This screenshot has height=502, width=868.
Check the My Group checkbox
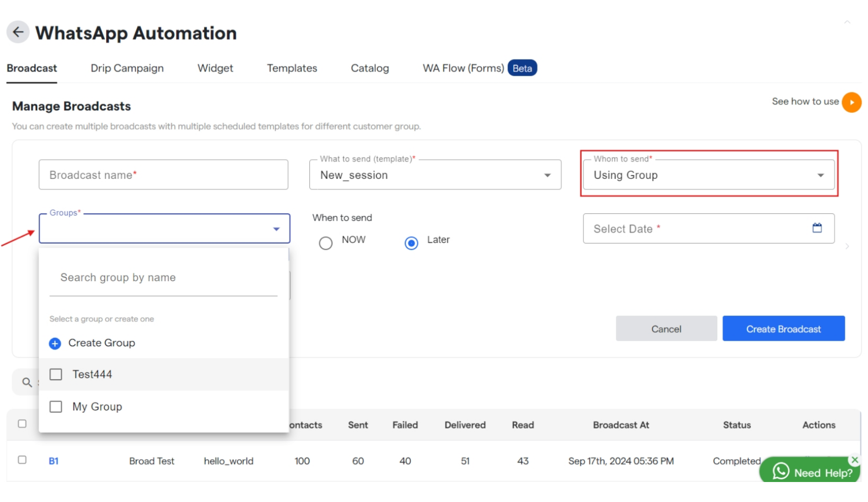(56, 407)
